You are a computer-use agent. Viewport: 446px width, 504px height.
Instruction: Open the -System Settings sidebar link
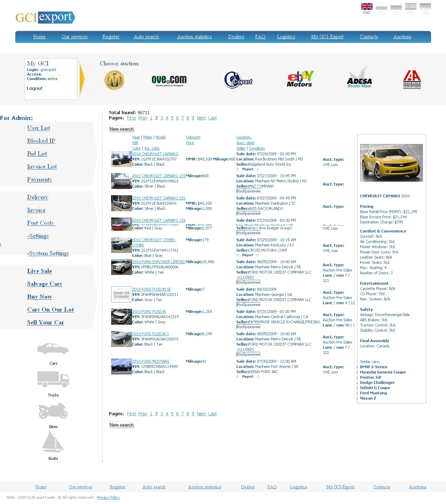(x=48, y=253)
